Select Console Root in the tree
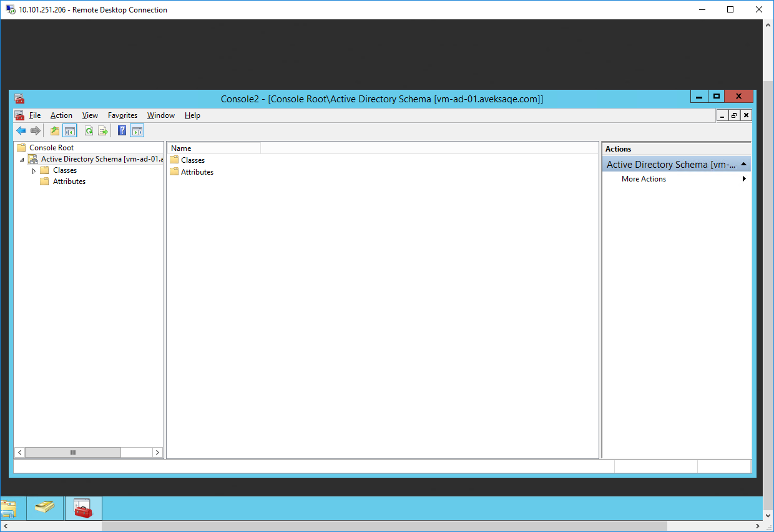 pyautogui.click(x=51, y=148)
